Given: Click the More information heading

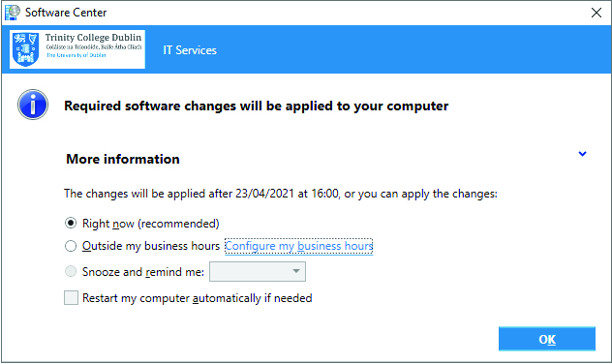Looking at the screenshot, I should point(123,159).
